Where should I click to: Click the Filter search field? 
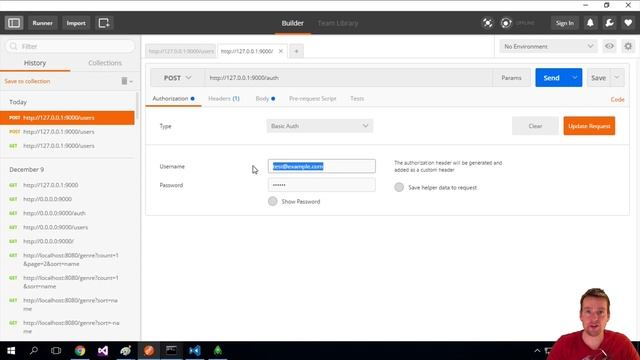click(70, 46)
